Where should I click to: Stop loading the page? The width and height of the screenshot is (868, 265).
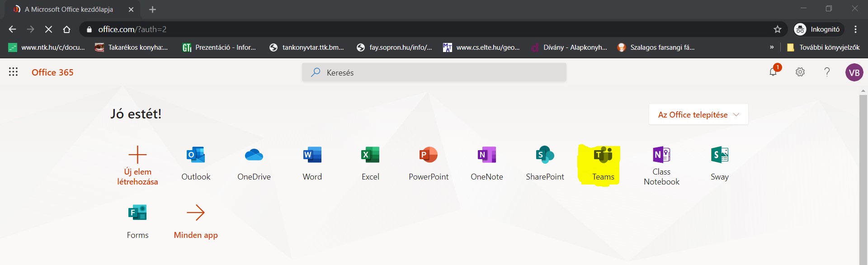(x=48, y=29)
